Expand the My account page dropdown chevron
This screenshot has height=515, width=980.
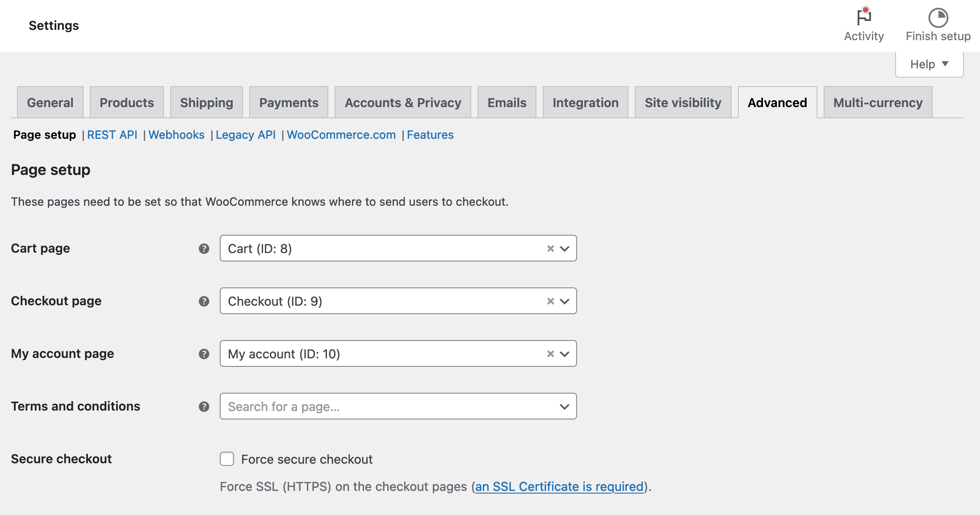pyautogui.click(x=565, y=354)
